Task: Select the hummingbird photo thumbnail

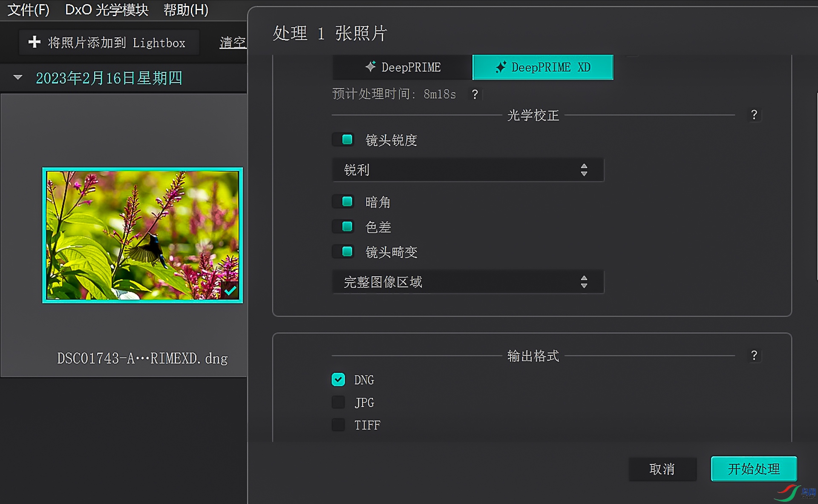Action: (x=142, y=235)
